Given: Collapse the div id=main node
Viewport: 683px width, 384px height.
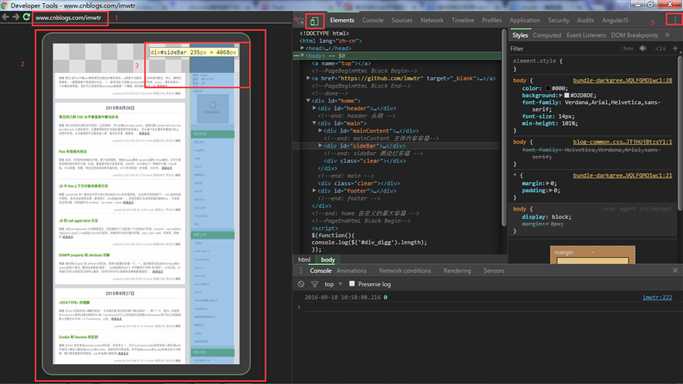Looking at the screenshot, I should [x=314, y=123].
